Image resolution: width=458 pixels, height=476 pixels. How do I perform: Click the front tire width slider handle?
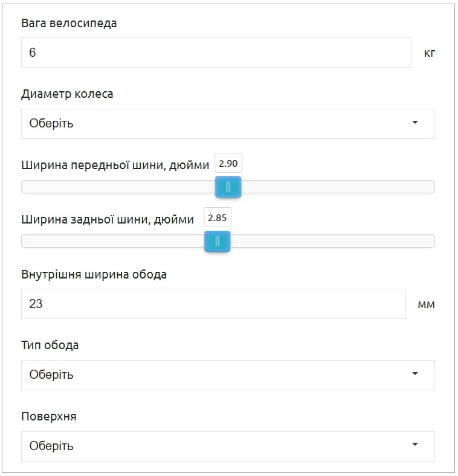pos(228,187)
